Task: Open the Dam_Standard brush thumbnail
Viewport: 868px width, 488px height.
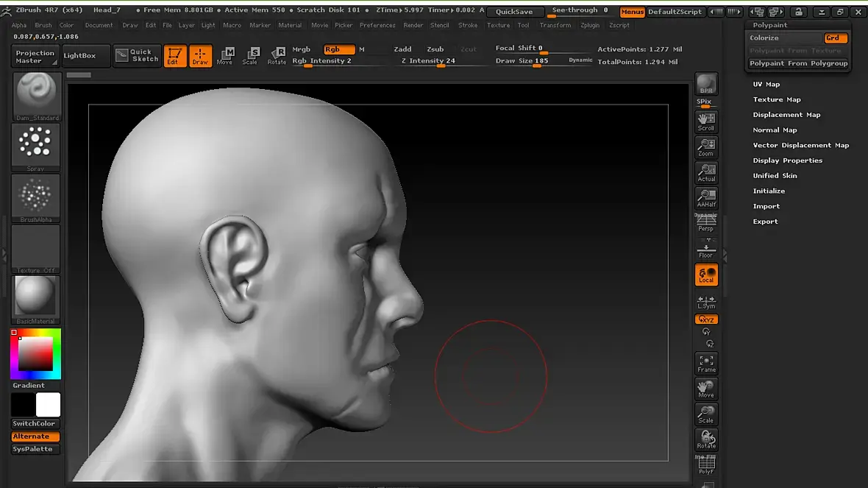Action: pos(36,96)
